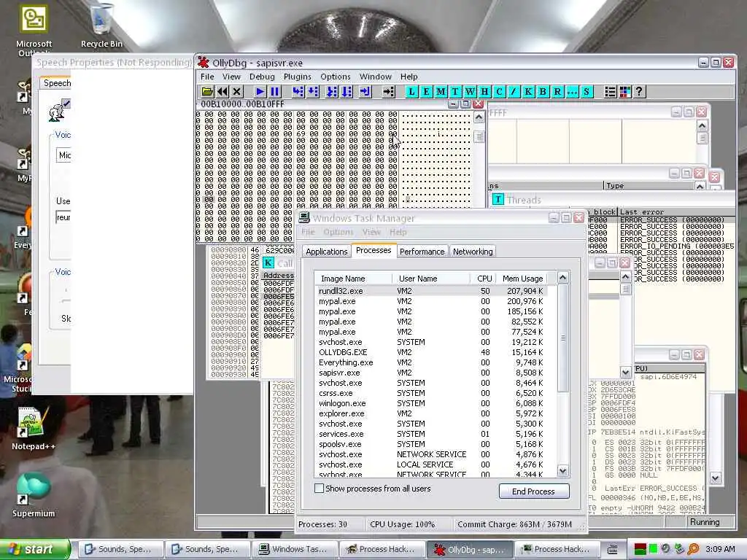Switch to Windows Task Manager taskbar button
747x560 pixels.
(294, 549)
